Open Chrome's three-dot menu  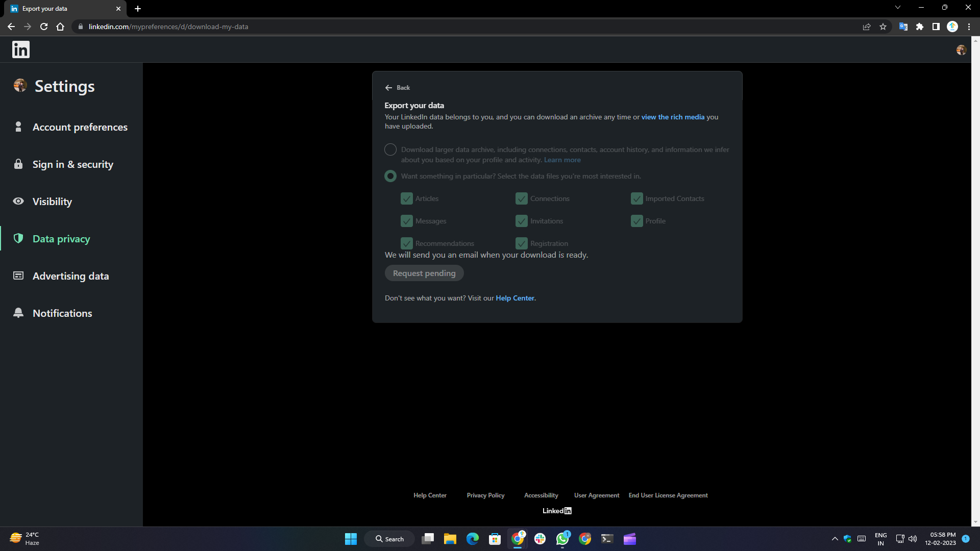tap(969, 27)
